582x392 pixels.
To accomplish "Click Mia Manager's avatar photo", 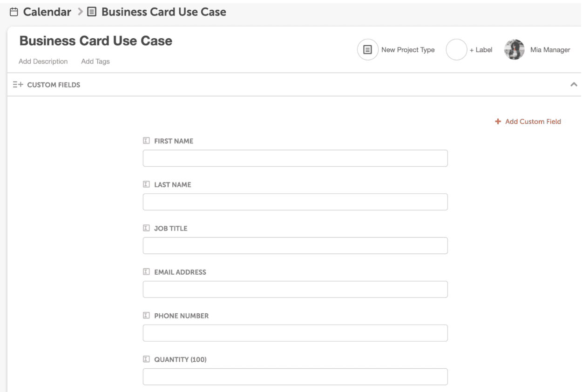I will click(x=514, y=50).
